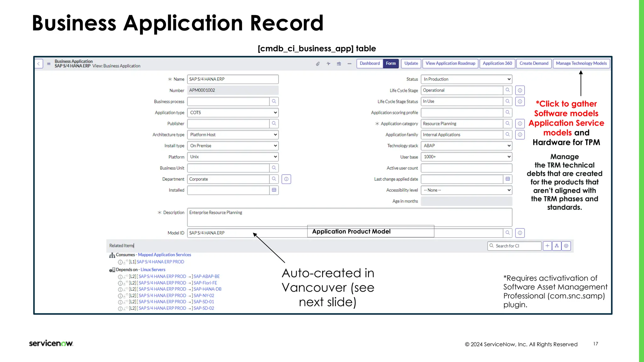This screenshot has width=644, height=362.
Task: Click the Active user count field
Action: point(467,168)
